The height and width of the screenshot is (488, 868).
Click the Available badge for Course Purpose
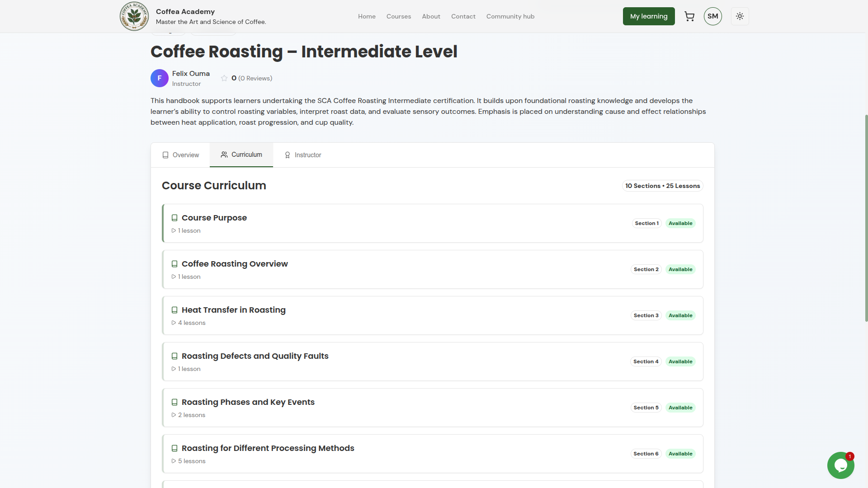680,223
